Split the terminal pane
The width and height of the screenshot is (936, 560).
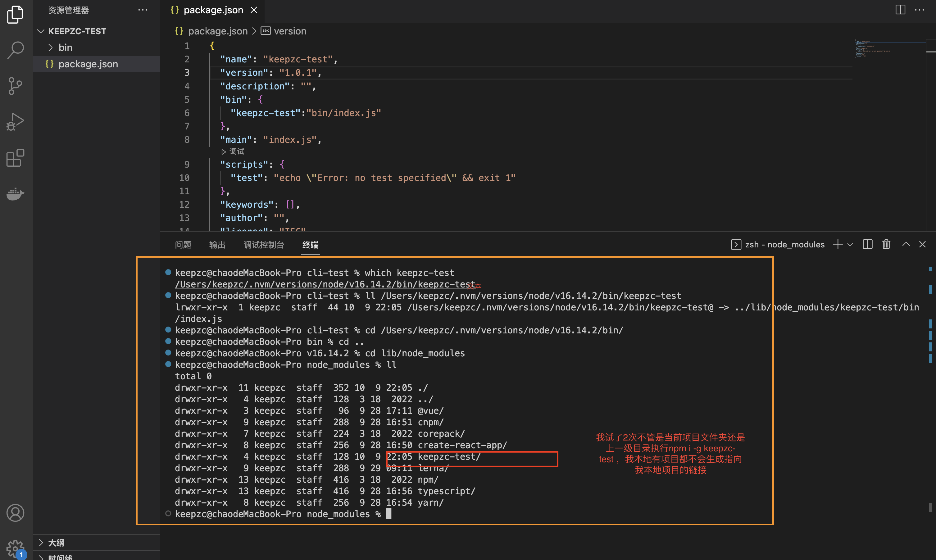pos(867,245)
